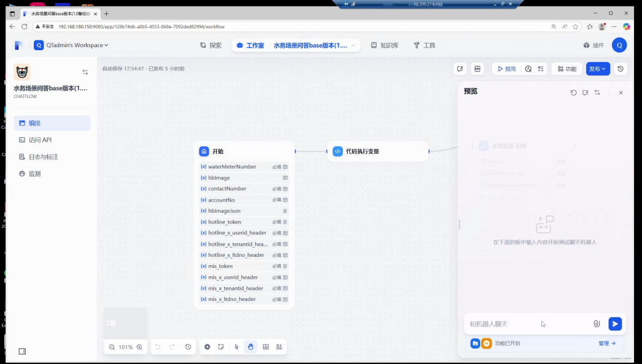Click the 功能 features button

click(x=567, y=69)
